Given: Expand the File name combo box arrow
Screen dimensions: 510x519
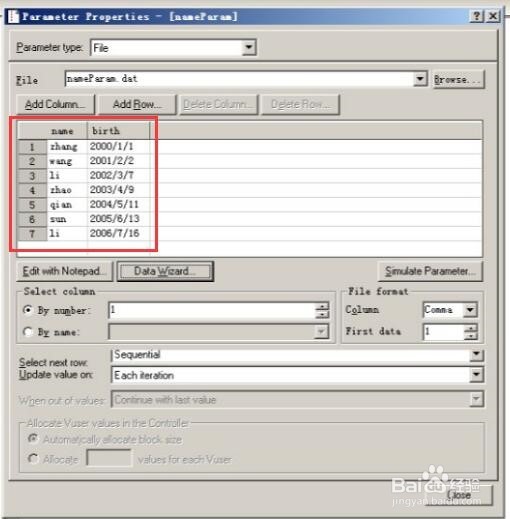Looking at the screenshot, I should point(420,79).
